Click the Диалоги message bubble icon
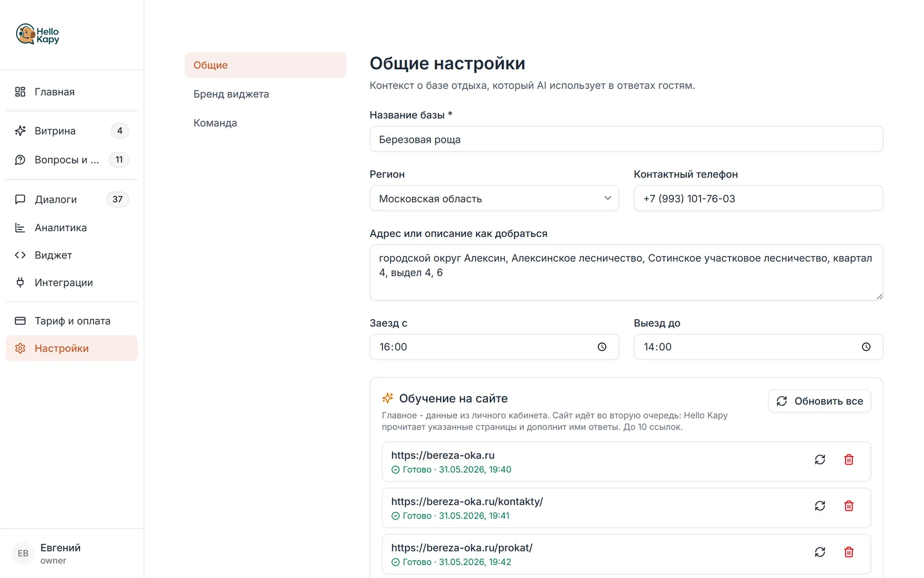Viewport: 924px width, 578px height. click(x=20, y=199)
